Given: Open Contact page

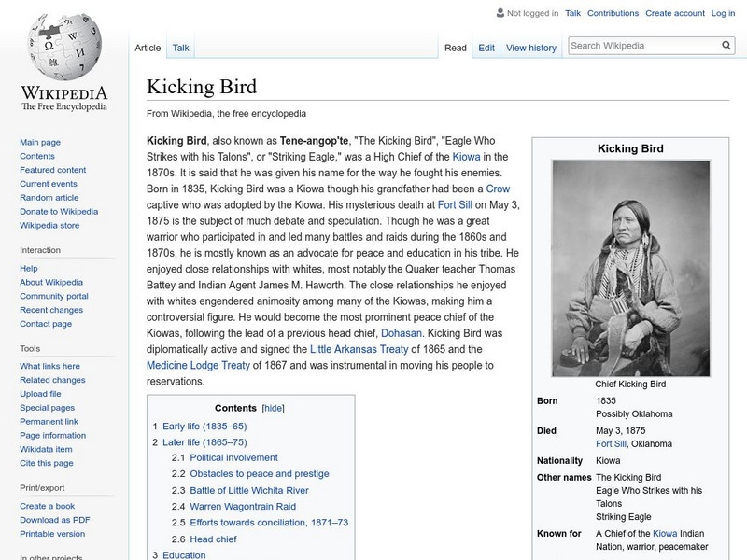Looking at the screenshot, I should (46, 323).
